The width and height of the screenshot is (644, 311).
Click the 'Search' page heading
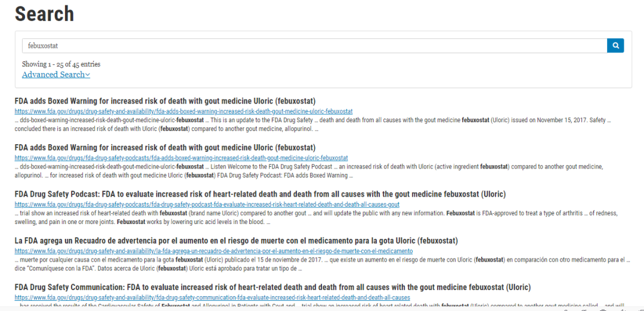click(44, 14)
